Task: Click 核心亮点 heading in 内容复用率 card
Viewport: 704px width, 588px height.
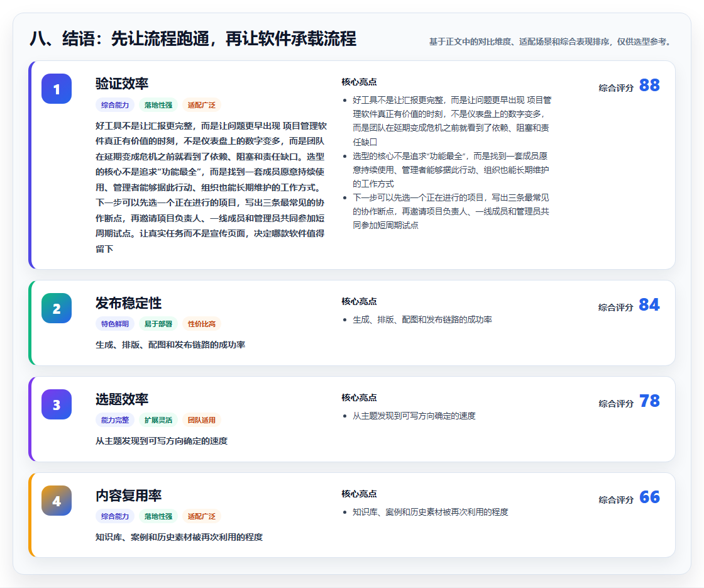Action: click(x=359, y=494)
